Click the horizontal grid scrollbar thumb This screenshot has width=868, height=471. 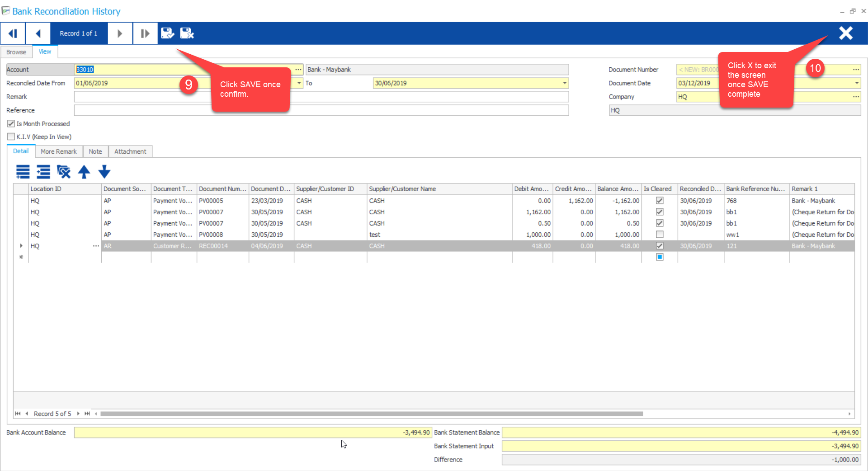click(372, 414)
